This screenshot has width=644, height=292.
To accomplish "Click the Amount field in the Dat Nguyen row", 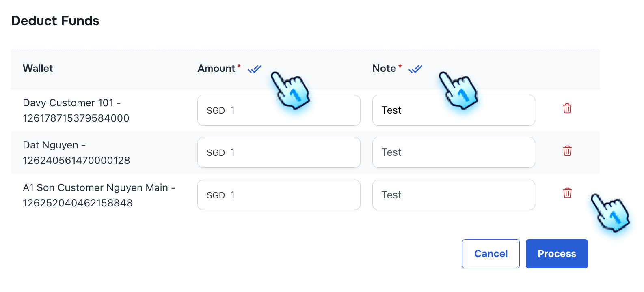I will coord(279,152).
